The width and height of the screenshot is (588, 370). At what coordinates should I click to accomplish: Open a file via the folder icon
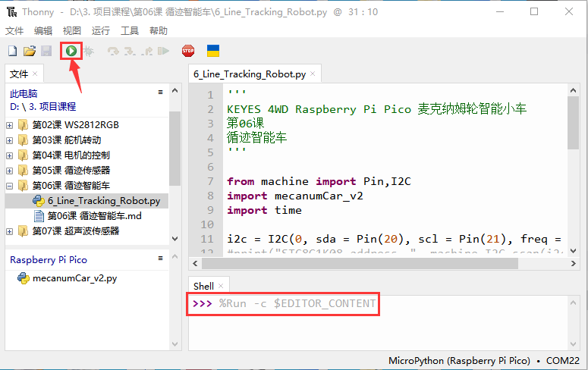[x=30, y=51]
